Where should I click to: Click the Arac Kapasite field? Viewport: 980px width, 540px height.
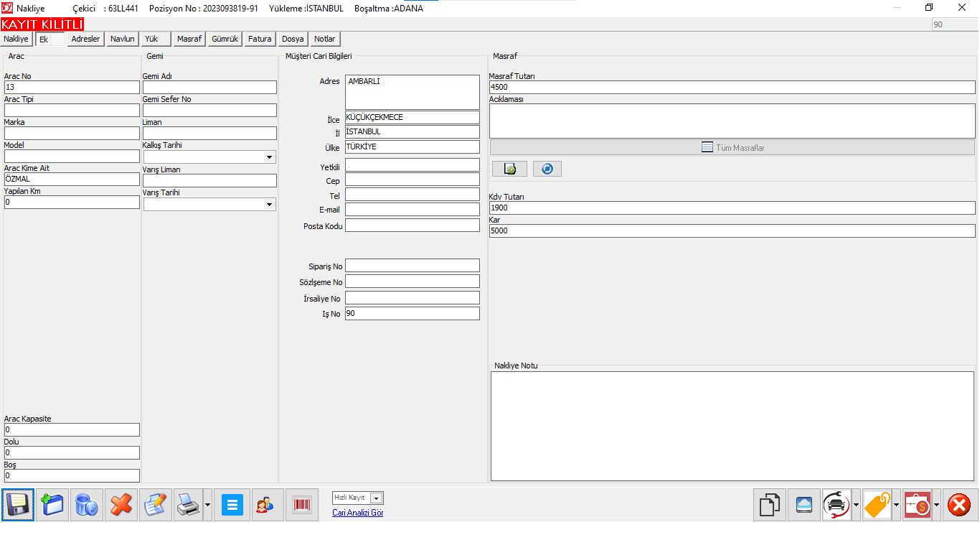(x=72, y=429)
